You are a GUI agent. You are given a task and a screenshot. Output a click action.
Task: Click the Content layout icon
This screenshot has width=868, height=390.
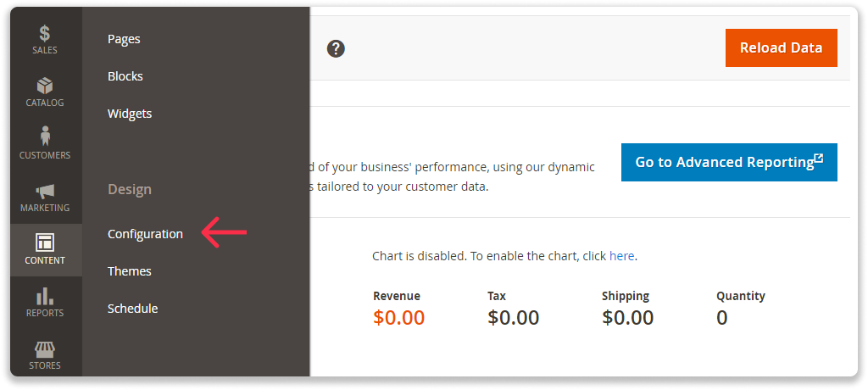pos(45,243)
